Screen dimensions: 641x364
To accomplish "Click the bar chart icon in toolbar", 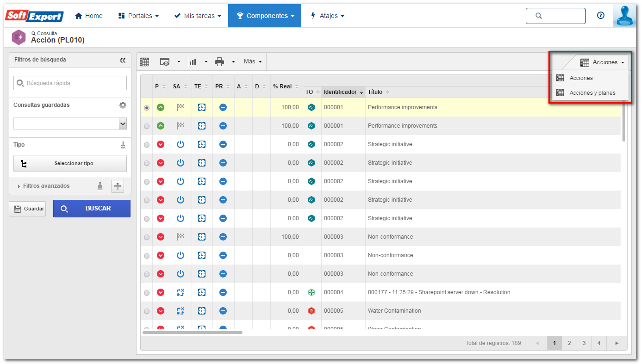I will tap(192, 62).
